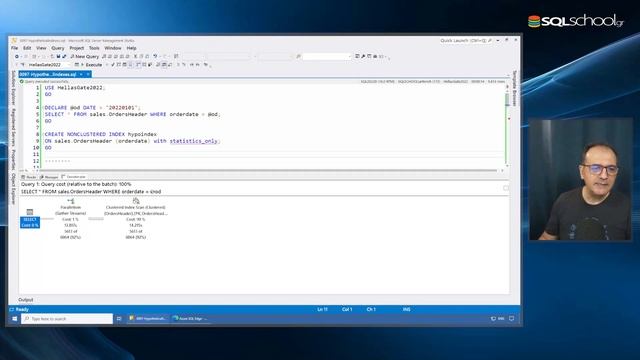Click the Undo icon

155,56
